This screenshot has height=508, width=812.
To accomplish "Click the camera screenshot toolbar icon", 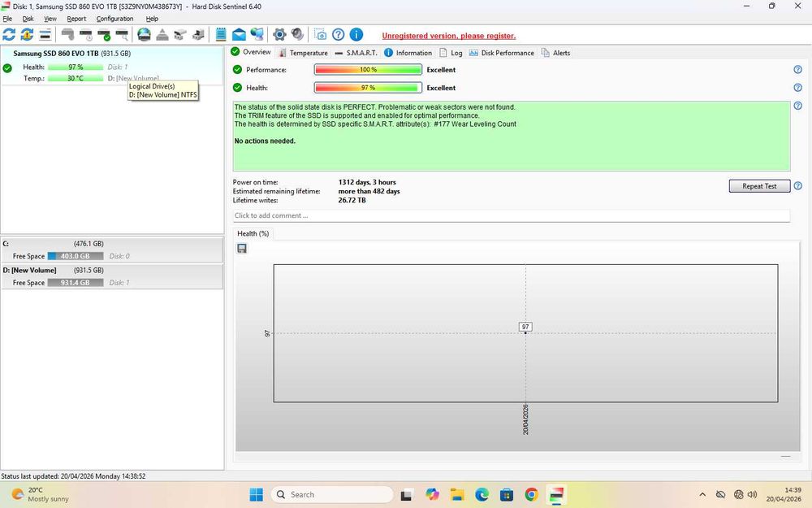I will point(321,35).
